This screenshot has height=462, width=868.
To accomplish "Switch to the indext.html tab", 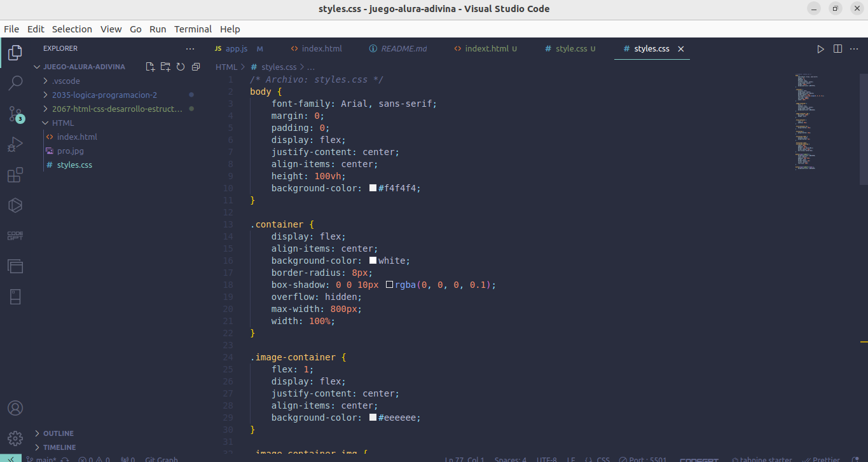I will coord(486,49).
